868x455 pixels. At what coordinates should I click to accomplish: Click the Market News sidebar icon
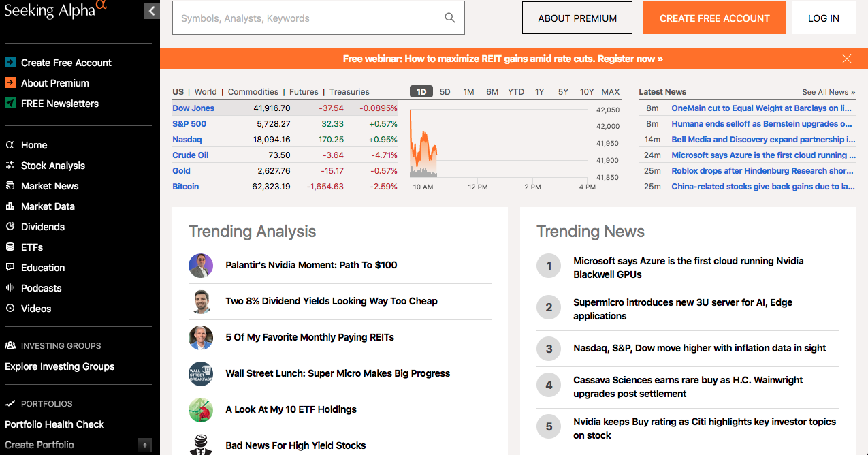click(x=10, y=186)
